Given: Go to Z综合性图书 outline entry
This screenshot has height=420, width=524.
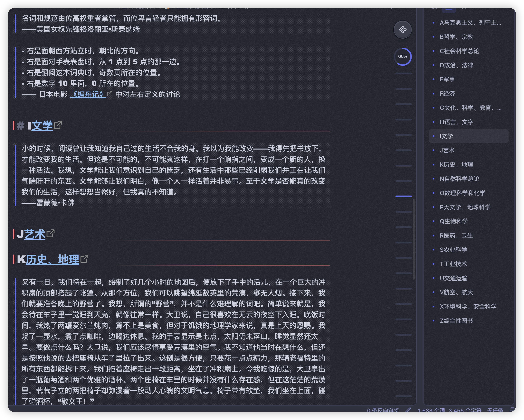Looking at the screenshot, I should 456,321.
